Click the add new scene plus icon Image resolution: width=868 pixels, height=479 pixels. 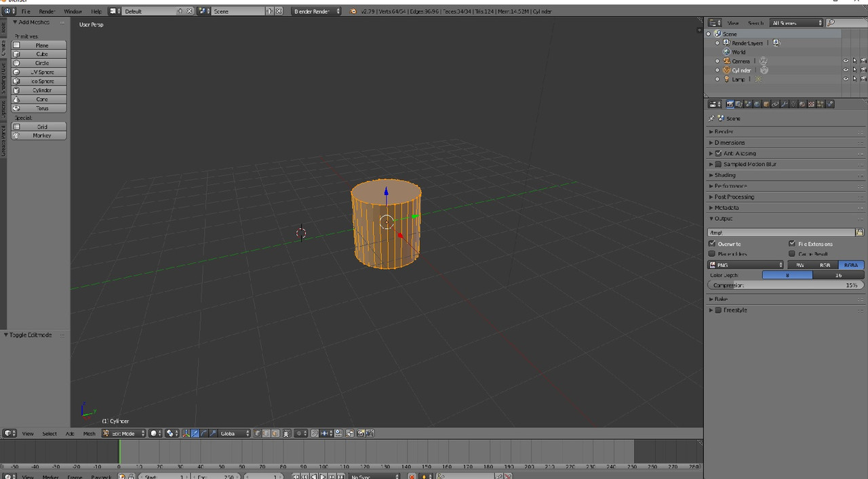tap(269, 12)
